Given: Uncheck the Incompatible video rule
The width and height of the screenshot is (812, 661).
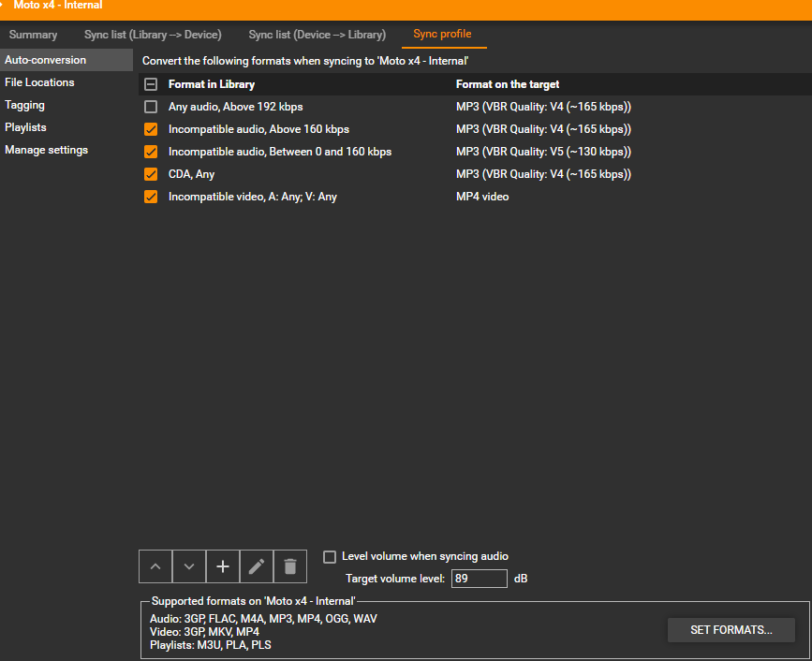Looking at the screenshot, I should coord(151,197).
